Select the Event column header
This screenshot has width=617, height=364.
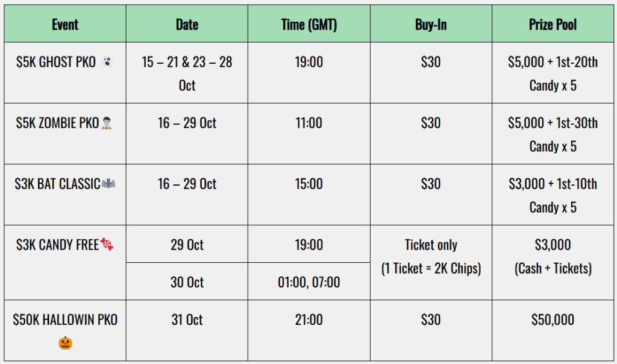pyautogui.click(x=65, y=25)
